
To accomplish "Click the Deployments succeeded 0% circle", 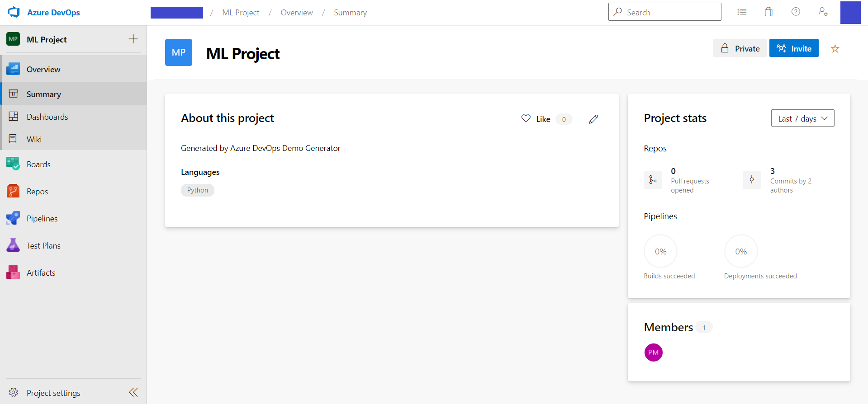I will tap(741, 251).
